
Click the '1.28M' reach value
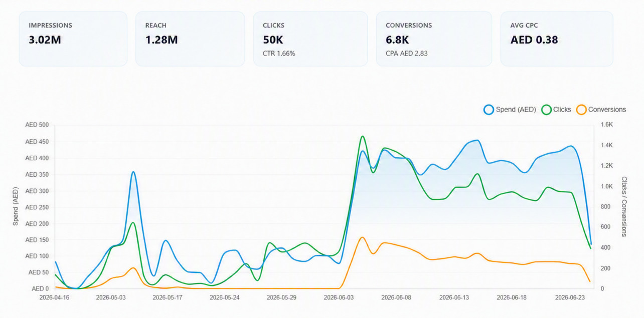click(162, 40)
